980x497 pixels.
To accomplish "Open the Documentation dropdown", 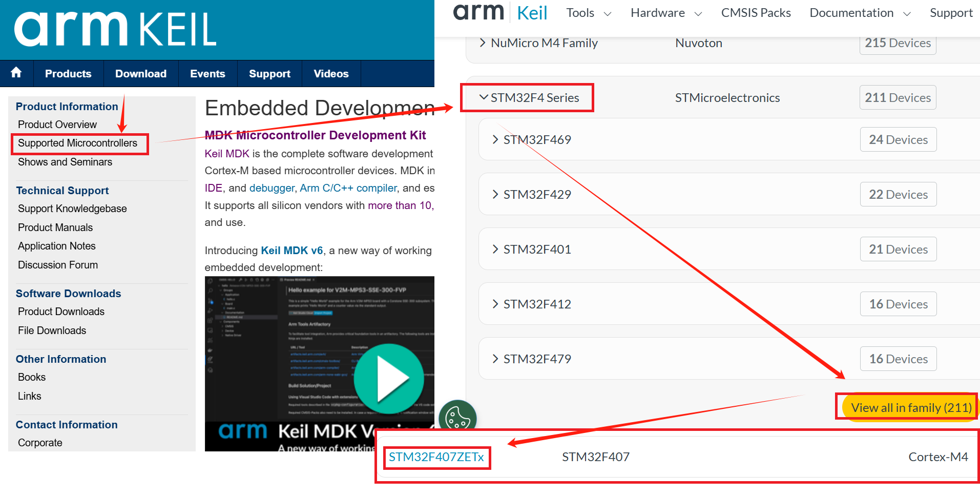I will pos(860,13).
